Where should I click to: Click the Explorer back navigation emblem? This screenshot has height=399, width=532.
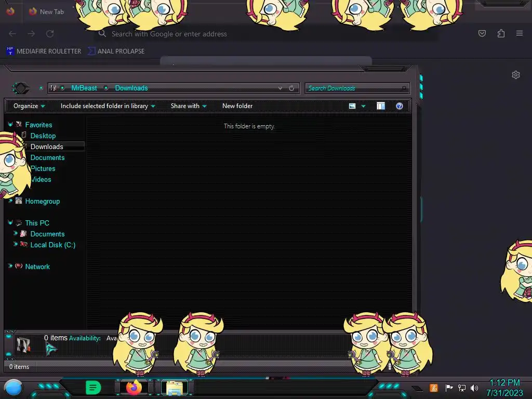(21, 88)
